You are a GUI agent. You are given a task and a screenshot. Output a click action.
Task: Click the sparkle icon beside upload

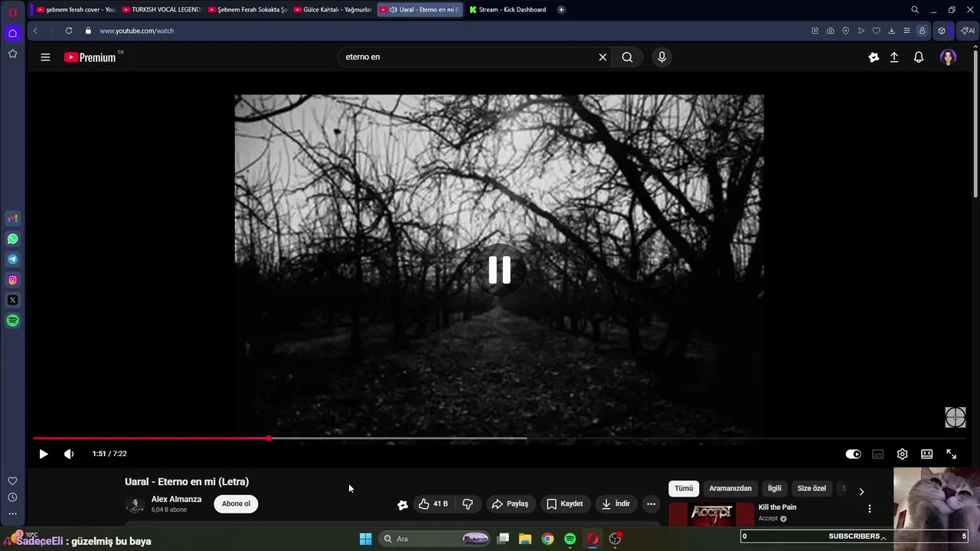[874, 57]
